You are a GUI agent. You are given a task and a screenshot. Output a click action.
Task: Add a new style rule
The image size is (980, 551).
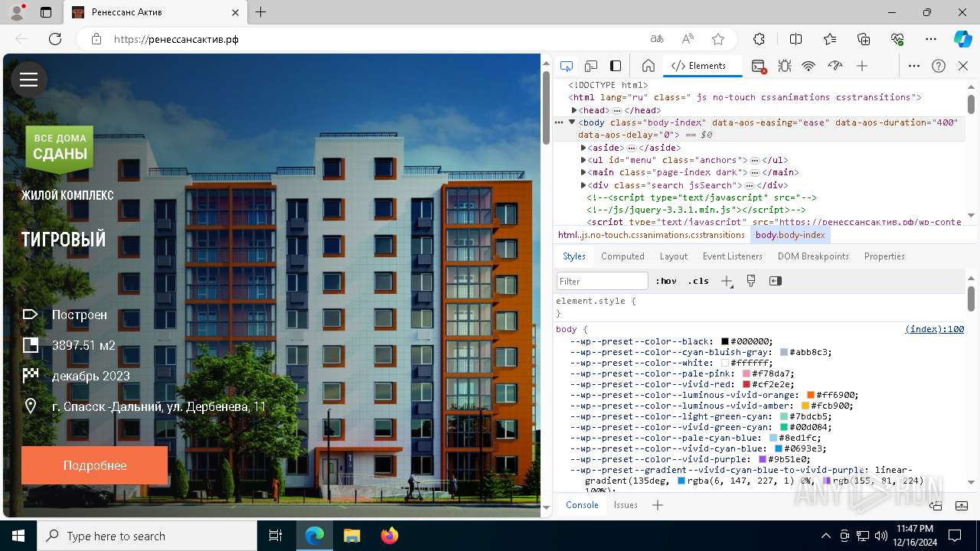[x=727, y=281]
